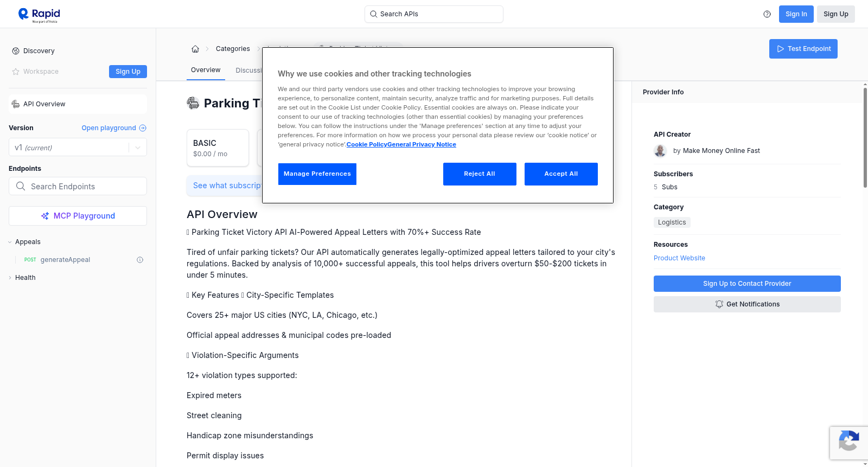
Task: Click the '5 Subs' subscriber count
Action: (666, 187)
